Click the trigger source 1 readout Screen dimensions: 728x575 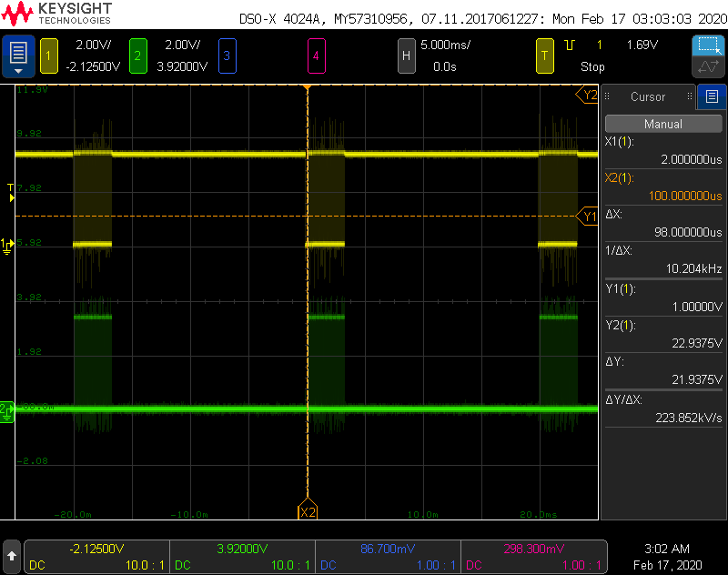pyautogui.click(x=600, y=45)
